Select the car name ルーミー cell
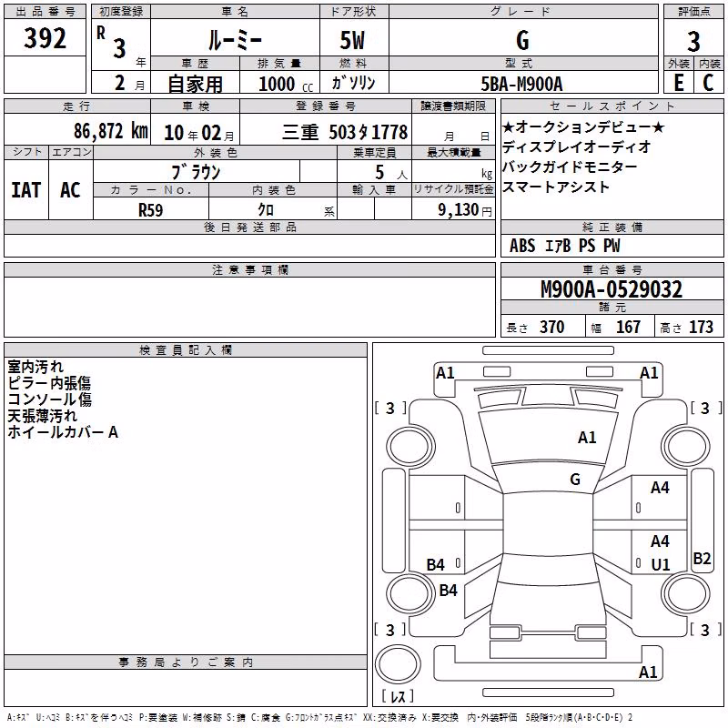 point(235,37)
